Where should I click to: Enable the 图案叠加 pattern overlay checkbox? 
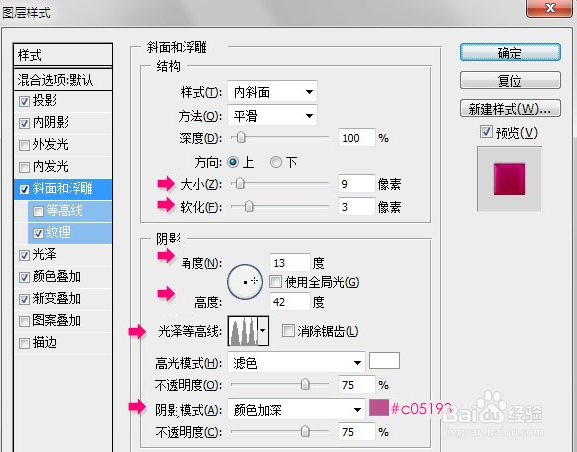(24, 321)
